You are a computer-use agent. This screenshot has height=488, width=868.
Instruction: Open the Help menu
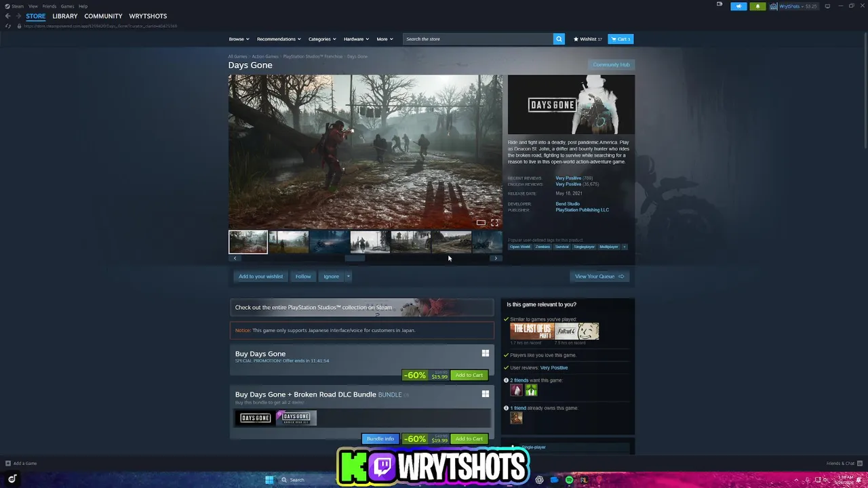point(83,6)
